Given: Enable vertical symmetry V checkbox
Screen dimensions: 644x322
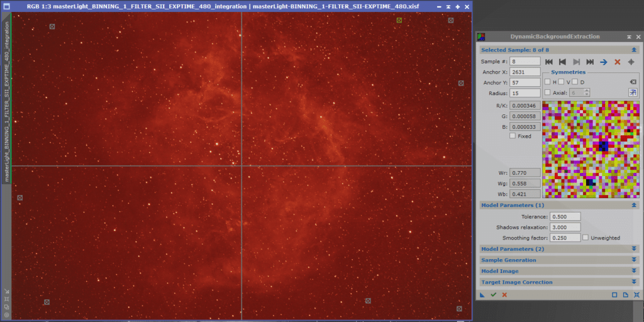Looking at the screenshot, I should pos(561,82).
